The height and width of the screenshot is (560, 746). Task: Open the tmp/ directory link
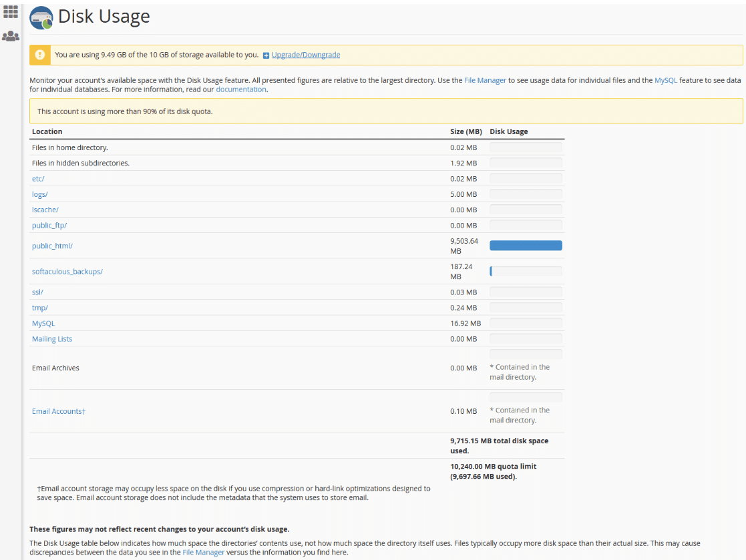(x=40, y=308)
